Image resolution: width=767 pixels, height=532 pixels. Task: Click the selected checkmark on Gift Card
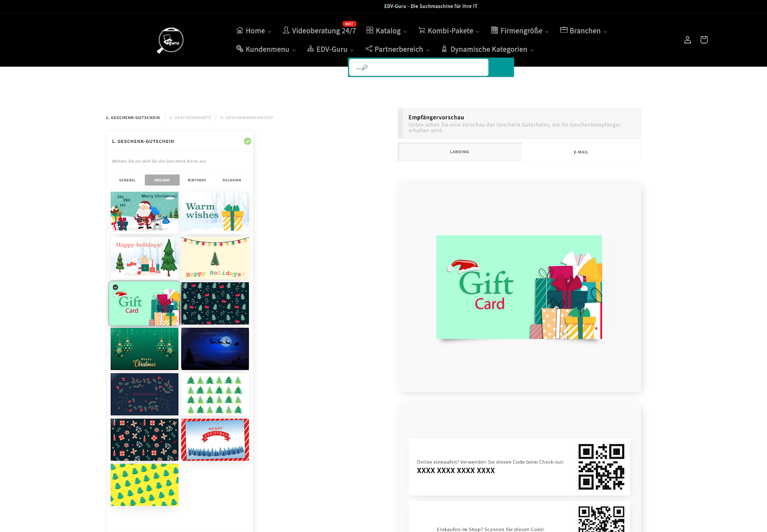pyautogui.click(x=116, y=288)
